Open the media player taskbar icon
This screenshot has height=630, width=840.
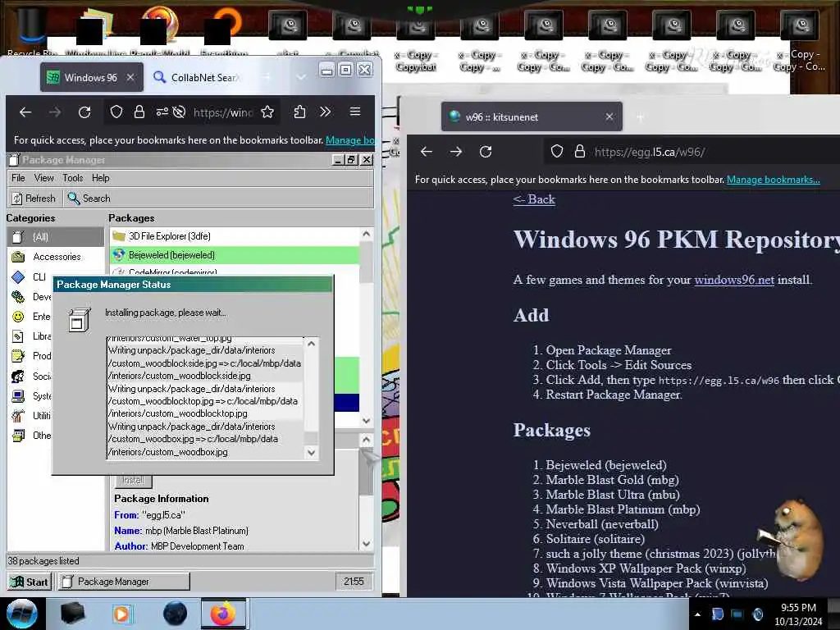121,614
